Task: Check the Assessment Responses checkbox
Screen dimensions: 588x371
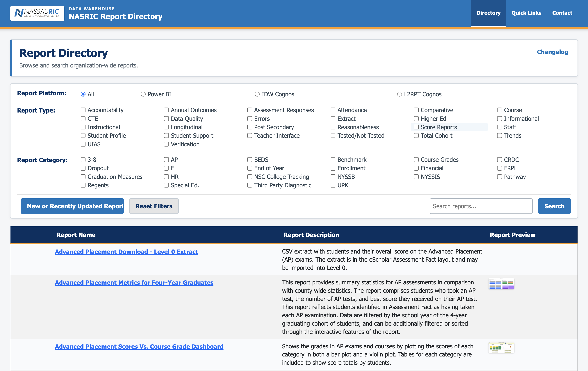Action: pyautogui.click(x=250, y=110)
